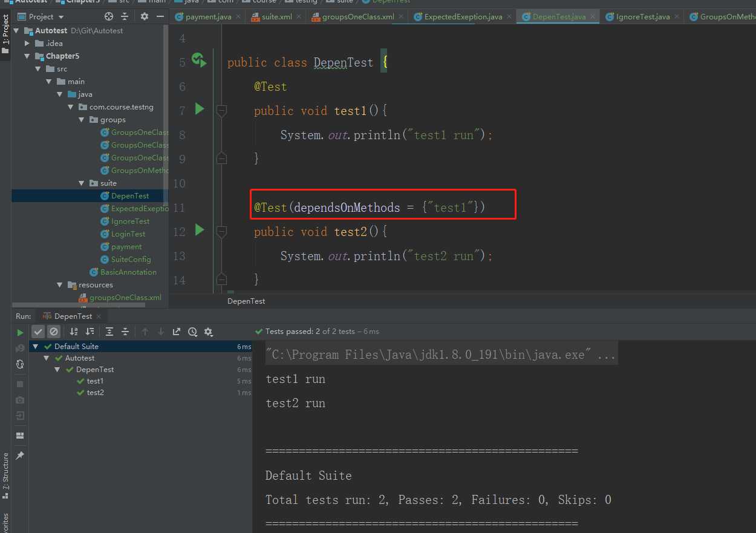Toggle show ignored tests filter
This screenshot has width=756, height=533.
click(53, 332)
